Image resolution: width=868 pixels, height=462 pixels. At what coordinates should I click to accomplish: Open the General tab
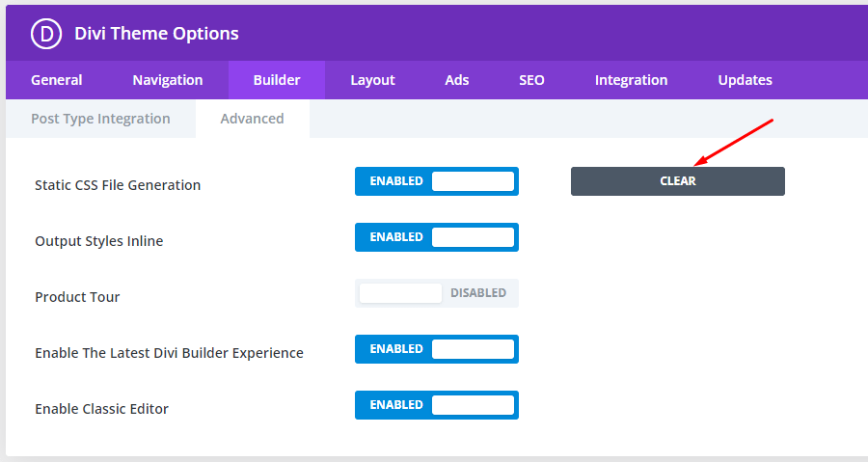tap(57, 80)
